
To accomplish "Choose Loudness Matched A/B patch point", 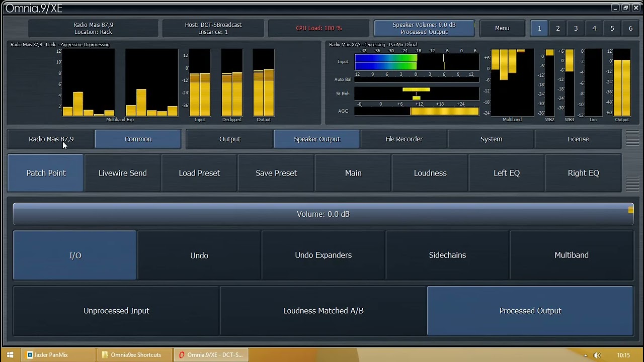I will click(x=323, y=311).
